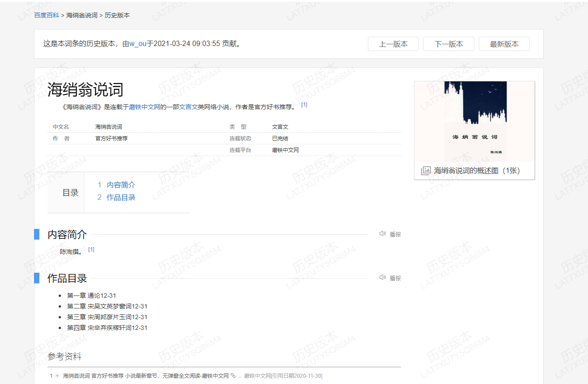Viewport: 588px width, 384px height.
Task: Click the speaker icon beside 内容简介 播报
Action: tap(383, 233)
